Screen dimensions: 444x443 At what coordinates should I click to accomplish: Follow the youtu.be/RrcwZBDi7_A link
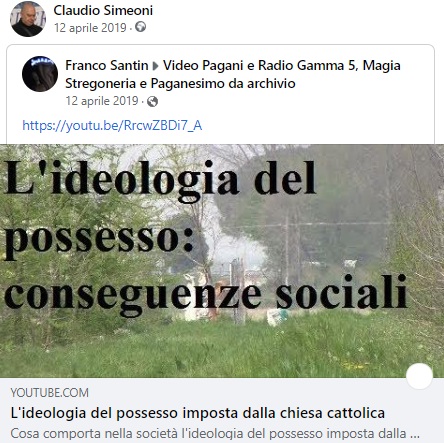pos(112,126)
